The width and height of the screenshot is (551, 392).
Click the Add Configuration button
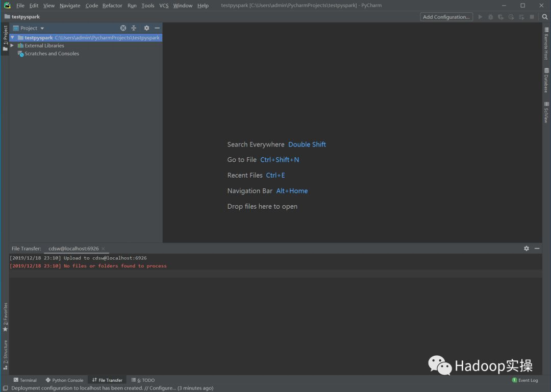point(446,17)
